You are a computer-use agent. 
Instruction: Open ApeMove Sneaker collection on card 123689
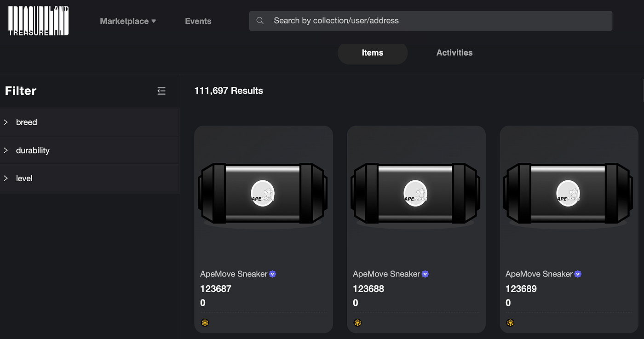pos(539,274)
